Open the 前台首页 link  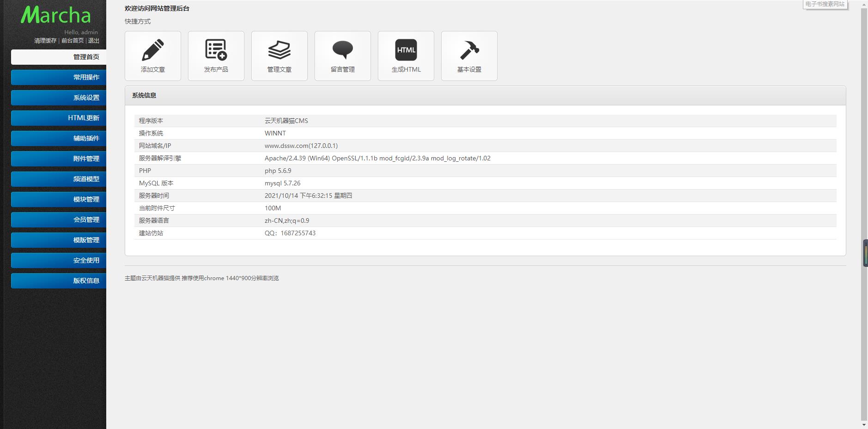tap(73, 41)
